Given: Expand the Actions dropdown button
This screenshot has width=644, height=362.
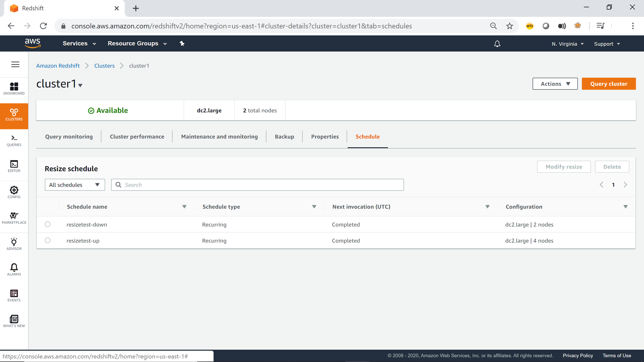Looking at the screenshot, I should click(x=555, y=84).
